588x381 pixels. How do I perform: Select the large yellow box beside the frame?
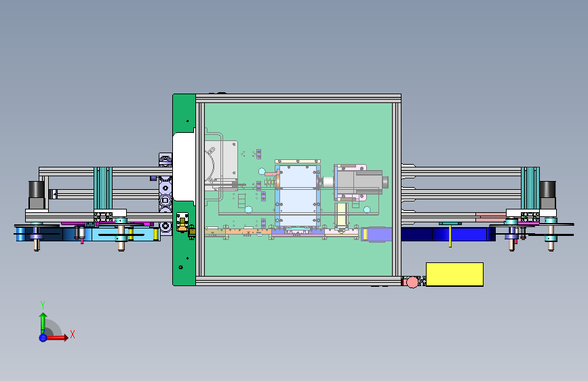pos(454,274)
